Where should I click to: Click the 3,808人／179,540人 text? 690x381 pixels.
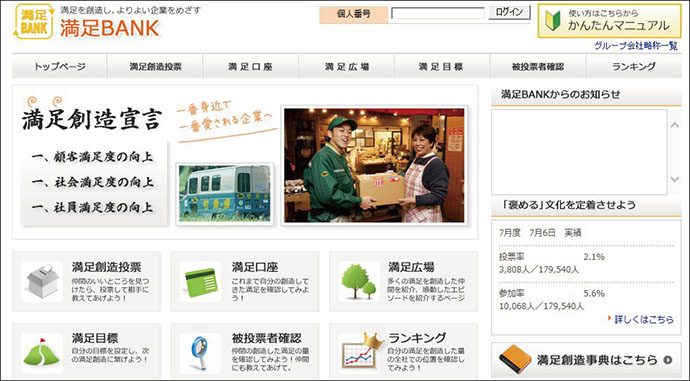click(539, 269)
